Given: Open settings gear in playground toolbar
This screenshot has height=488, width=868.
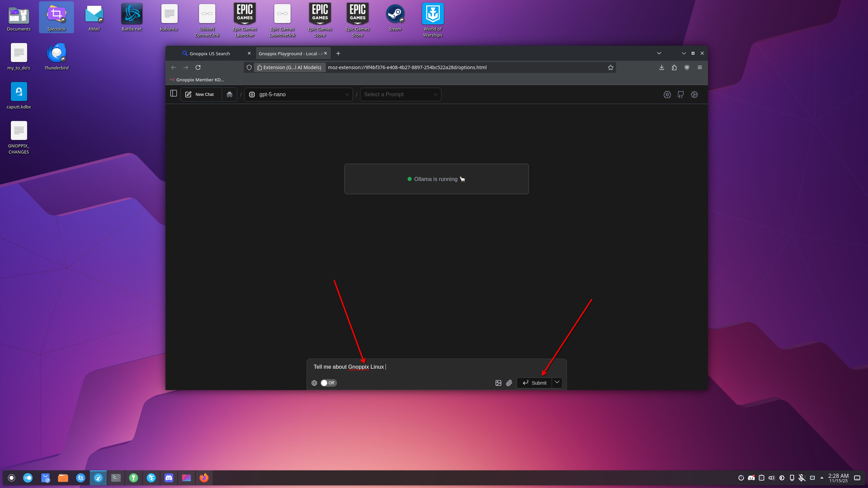Looking at the screenshot, I should (x=694, y=94).
